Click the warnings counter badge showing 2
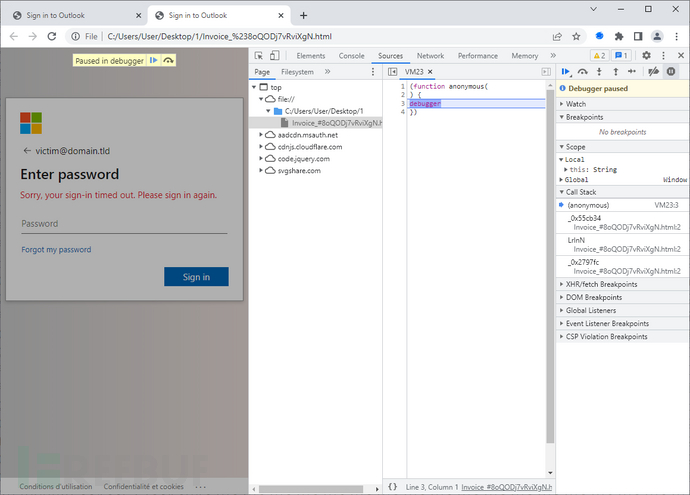 pos(599,55)
